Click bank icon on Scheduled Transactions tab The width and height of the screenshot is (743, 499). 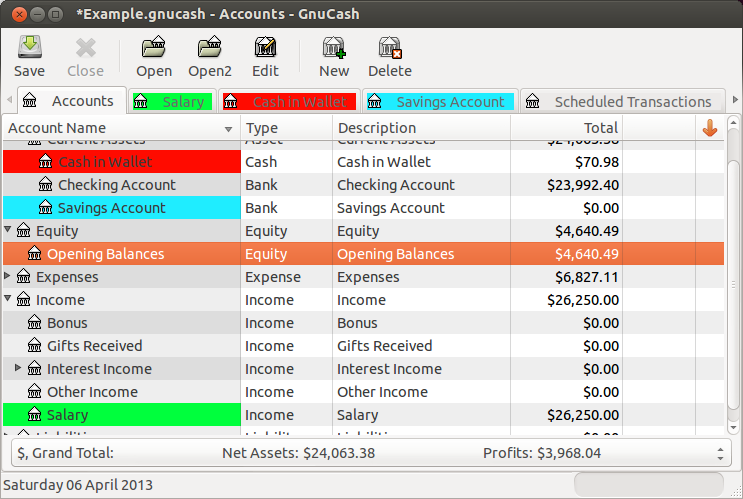[x=533, y=101]
